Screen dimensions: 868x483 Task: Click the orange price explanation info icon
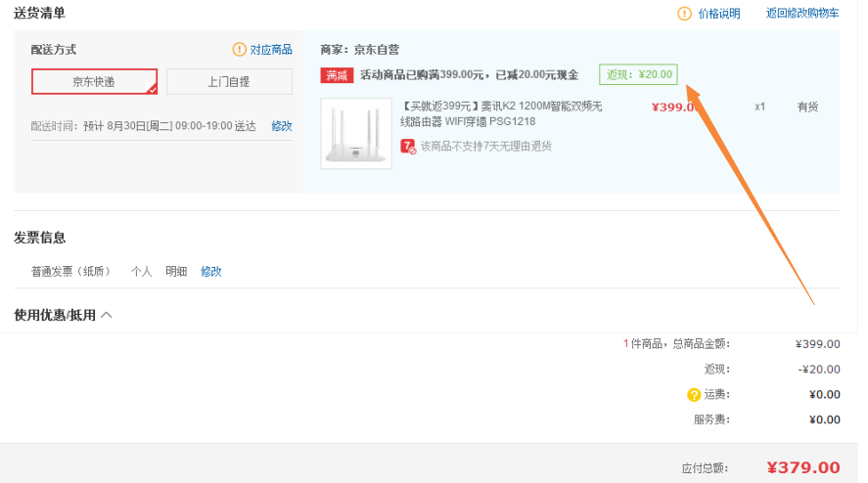point(684,14)
